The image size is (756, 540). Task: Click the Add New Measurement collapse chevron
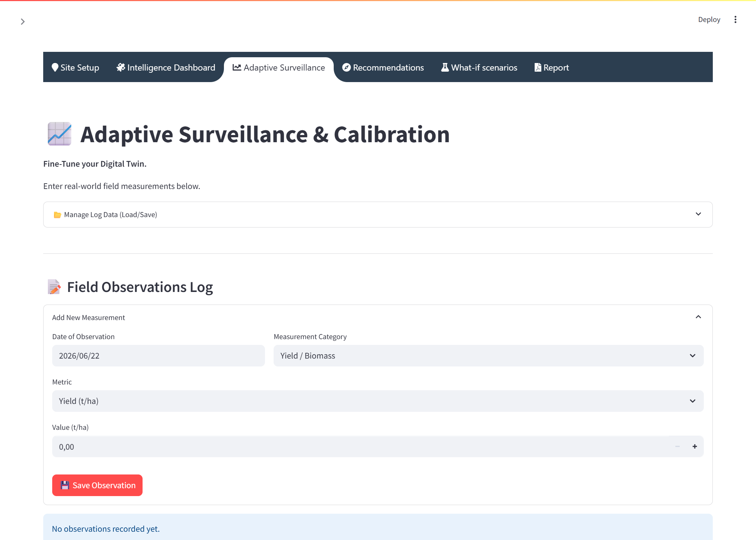click(698, 317)
